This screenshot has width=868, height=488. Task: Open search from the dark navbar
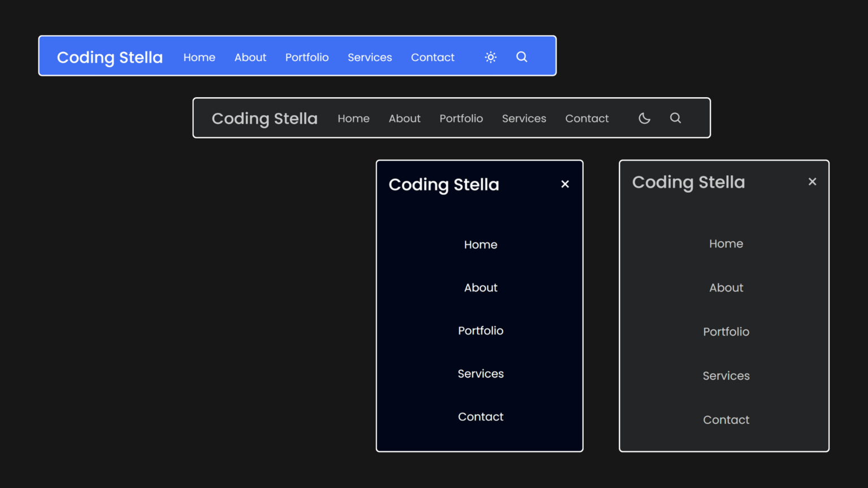point(675,118)
